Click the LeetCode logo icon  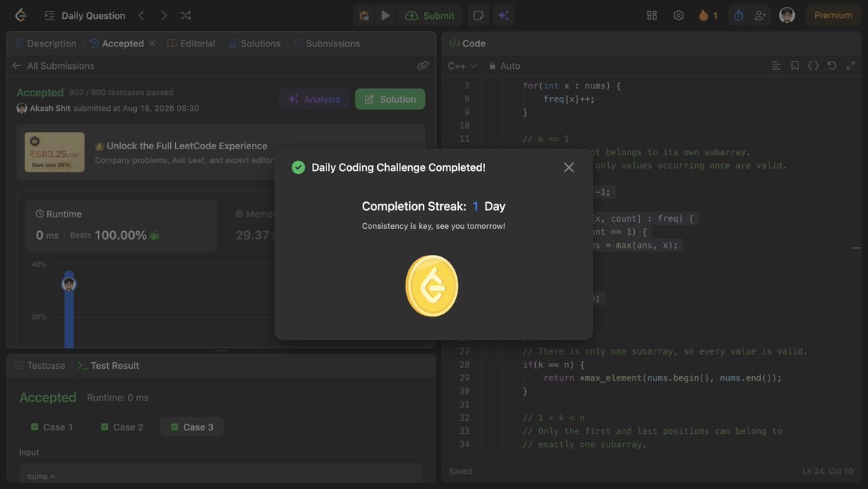click(20, 15)
